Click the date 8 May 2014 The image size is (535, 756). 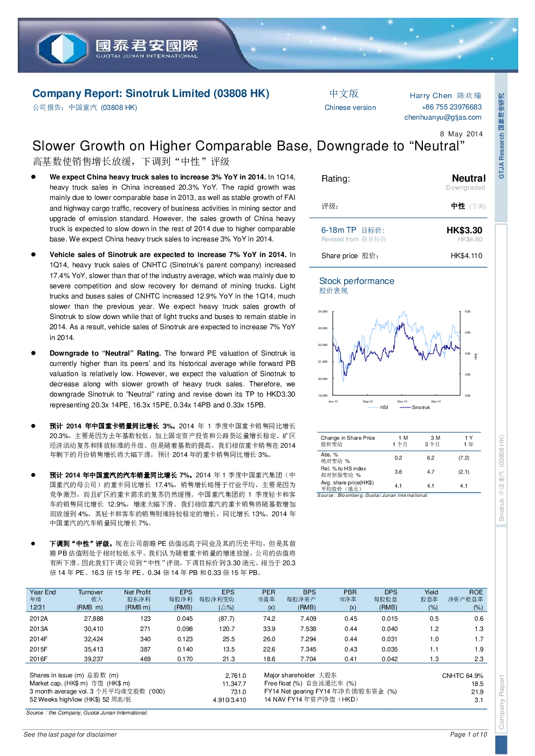click(461, 134)
